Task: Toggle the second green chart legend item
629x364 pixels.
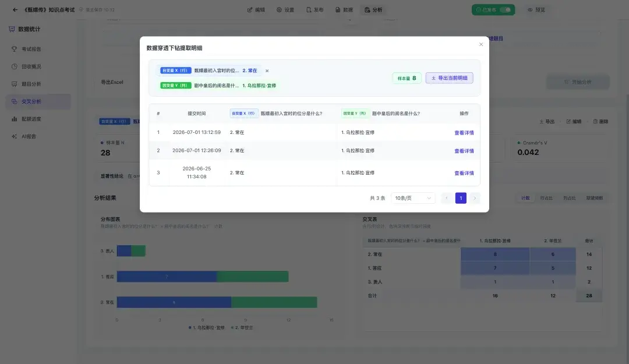Action: [242, 328]
